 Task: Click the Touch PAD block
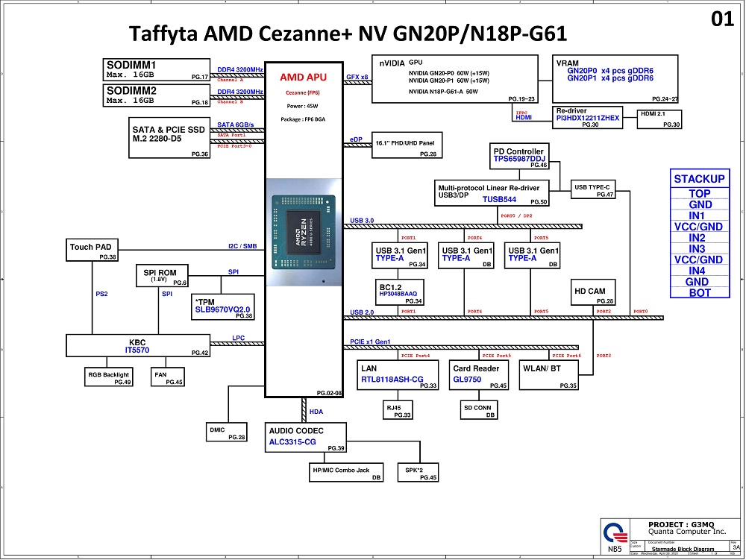click(x=92, y=250)
